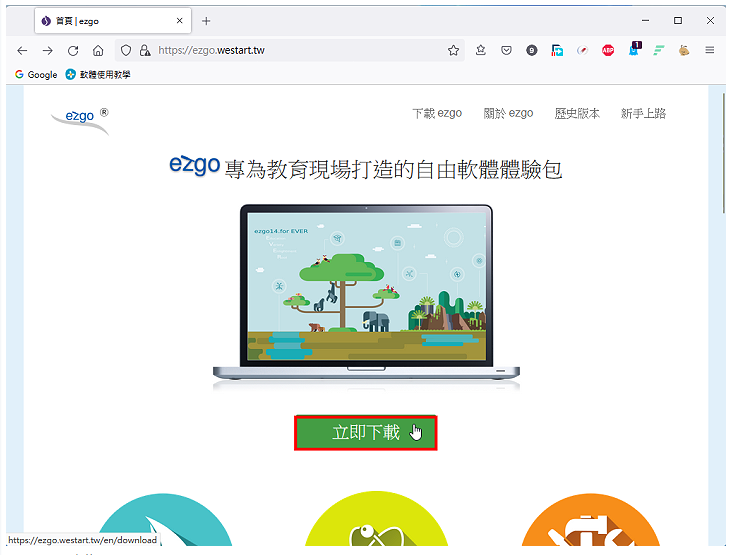Open the orange monkey extension icon

click(684, 50)
